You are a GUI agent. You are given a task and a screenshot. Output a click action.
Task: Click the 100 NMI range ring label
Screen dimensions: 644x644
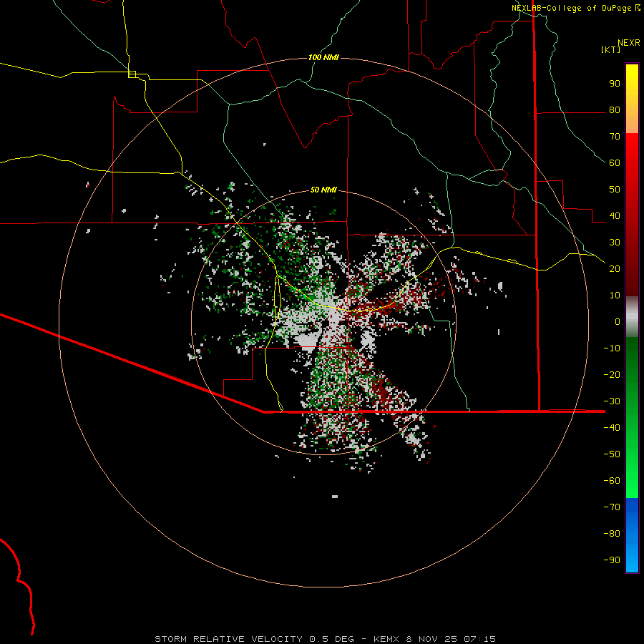click(x=323, y=57)
